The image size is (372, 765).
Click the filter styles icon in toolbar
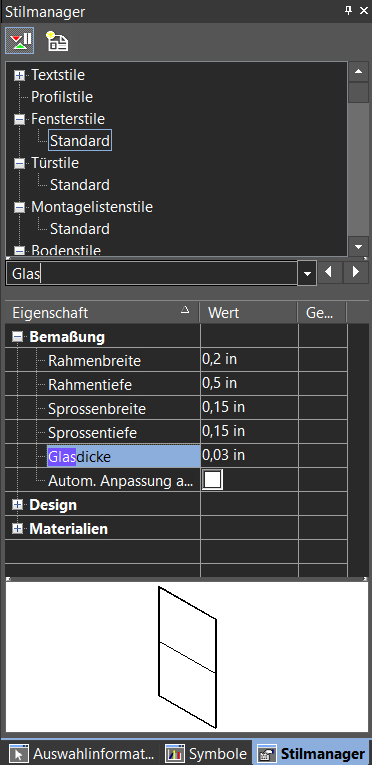pos(20,41)
